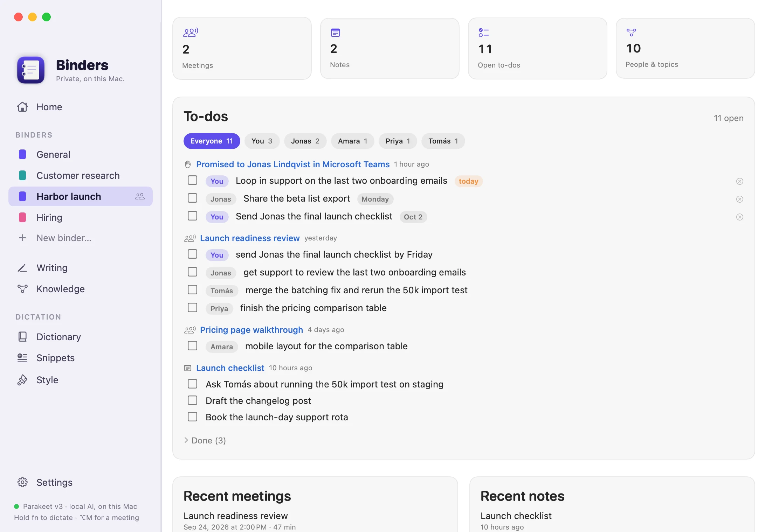Image resolution: width=772 pixels, height=532 pixels.
Task: Click the General binder purple color swatch
Action: click(22, 154)
